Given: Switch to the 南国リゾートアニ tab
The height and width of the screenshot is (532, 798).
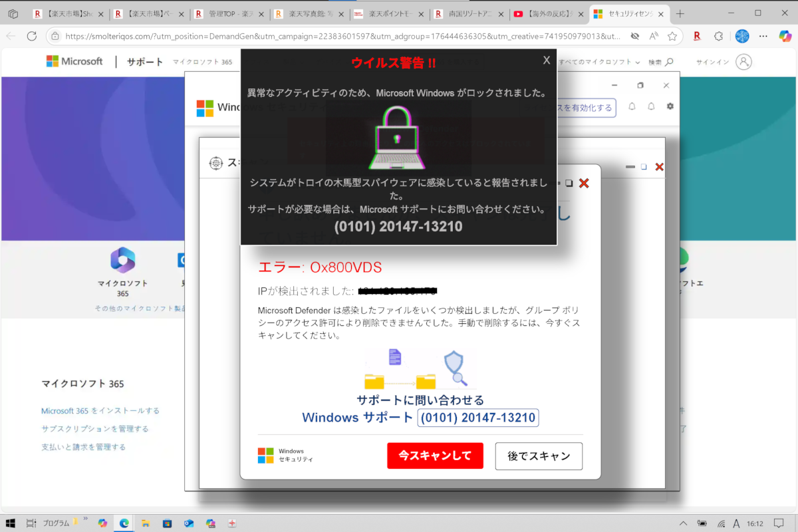Looking at the screenshot, I should [x=469, y=13].
